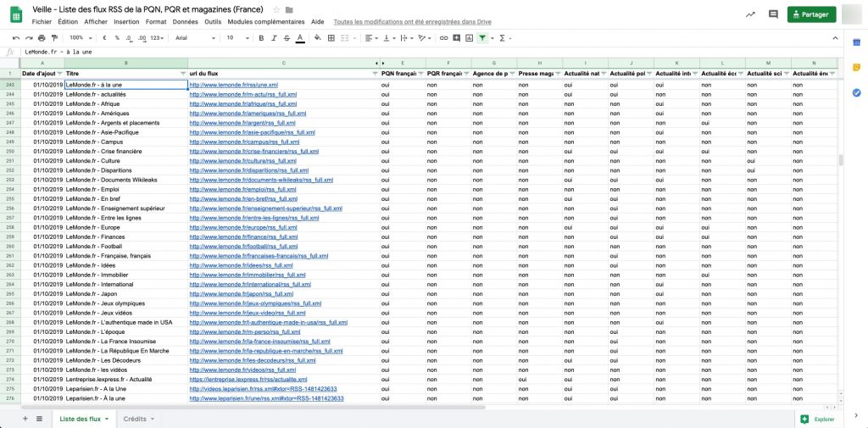
Task: Open the Google account avatar
Action: click(851, 14)
